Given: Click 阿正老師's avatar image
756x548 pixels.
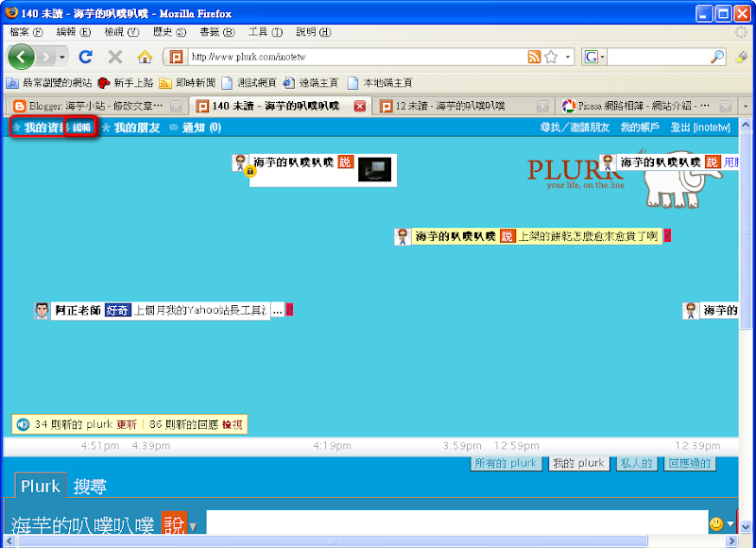Looking at the screenshot, I should 42,311.
